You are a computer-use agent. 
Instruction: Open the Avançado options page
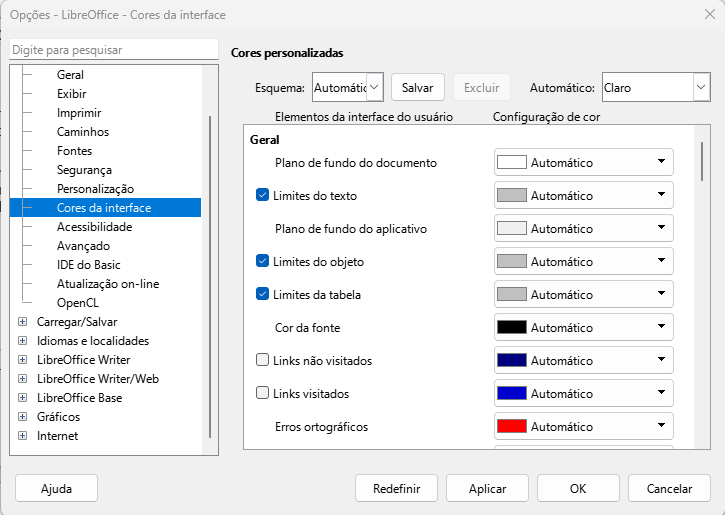click(x=83, y=245)
